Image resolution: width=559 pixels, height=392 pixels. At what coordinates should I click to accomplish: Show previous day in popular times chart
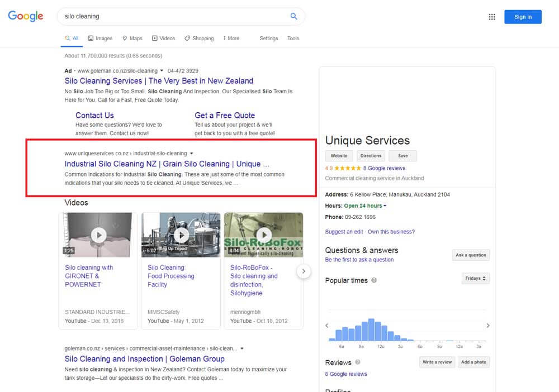[x=328, y=326]
